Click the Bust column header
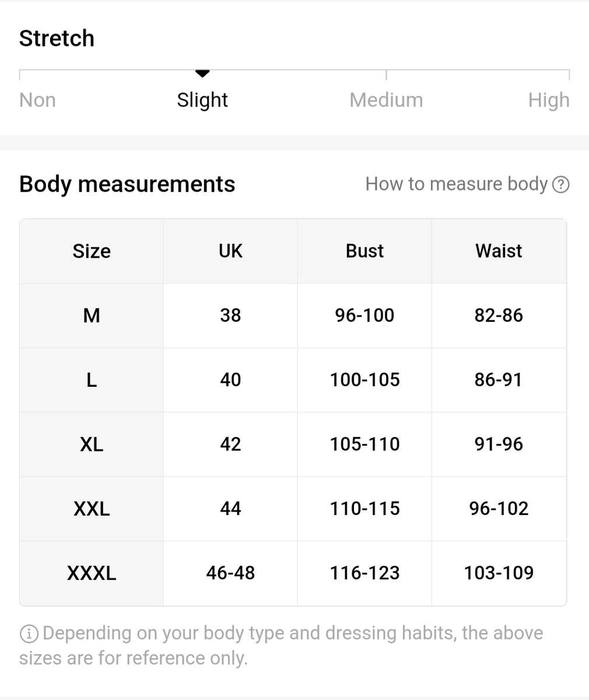 (364, 251)
